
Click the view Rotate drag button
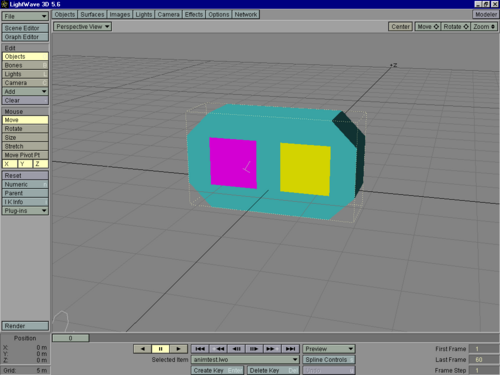(456, 27)
